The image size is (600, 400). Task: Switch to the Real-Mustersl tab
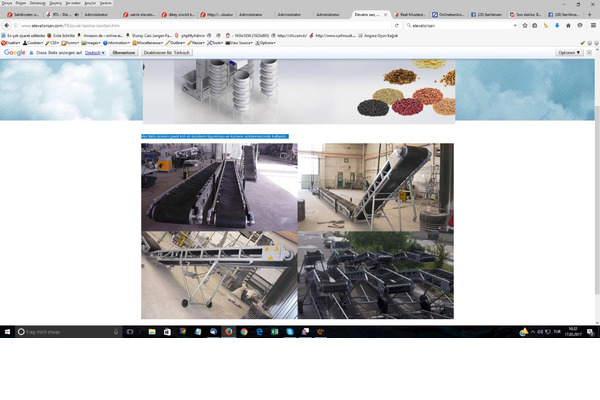pos(409,15)
